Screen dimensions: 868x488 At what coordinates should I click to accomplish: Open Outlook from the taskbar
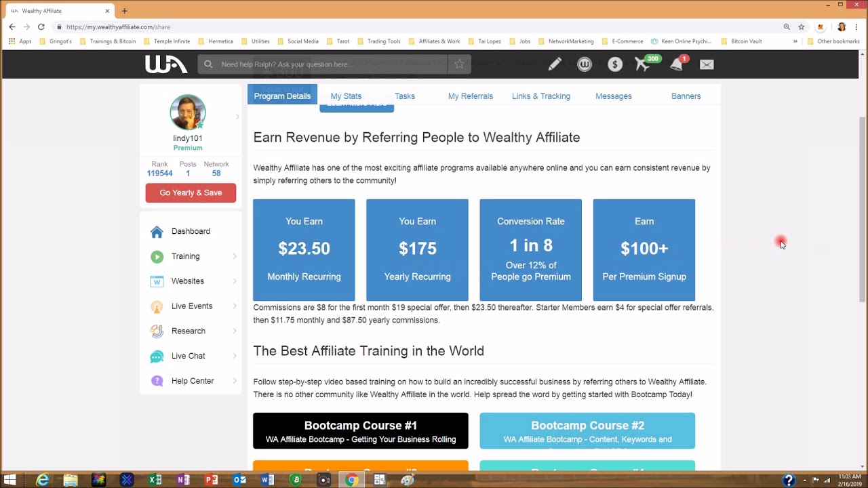point(239,480)
